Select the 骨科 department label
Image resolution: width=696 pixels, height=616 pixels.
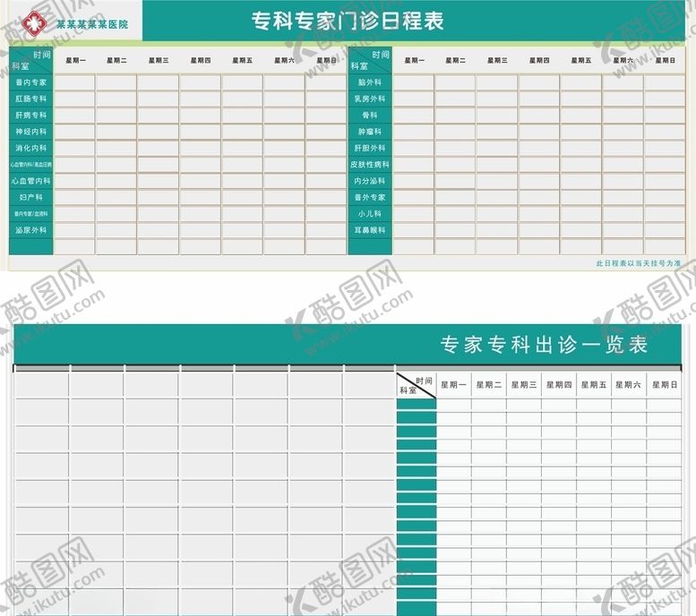coord(370,115)
